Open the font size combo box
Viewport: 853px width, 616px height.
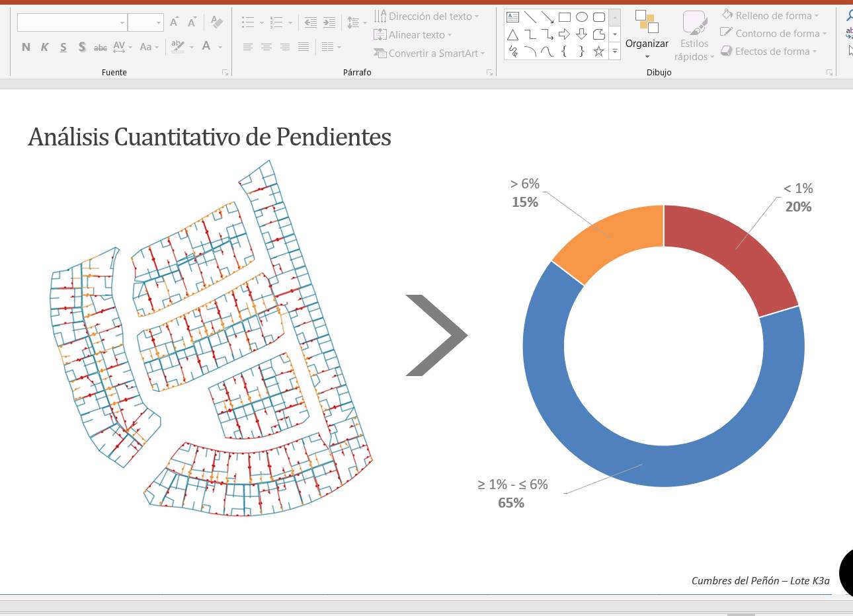(x=145, y=22)
